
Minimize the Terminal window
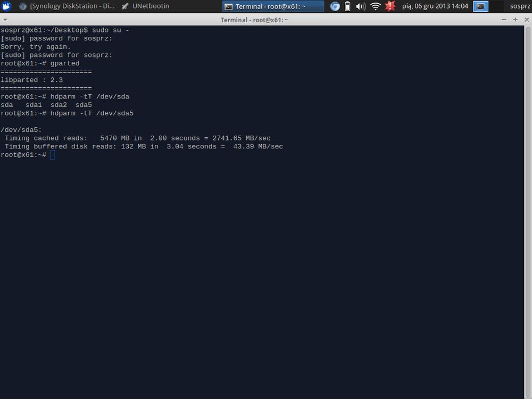(x=504, y=20)
